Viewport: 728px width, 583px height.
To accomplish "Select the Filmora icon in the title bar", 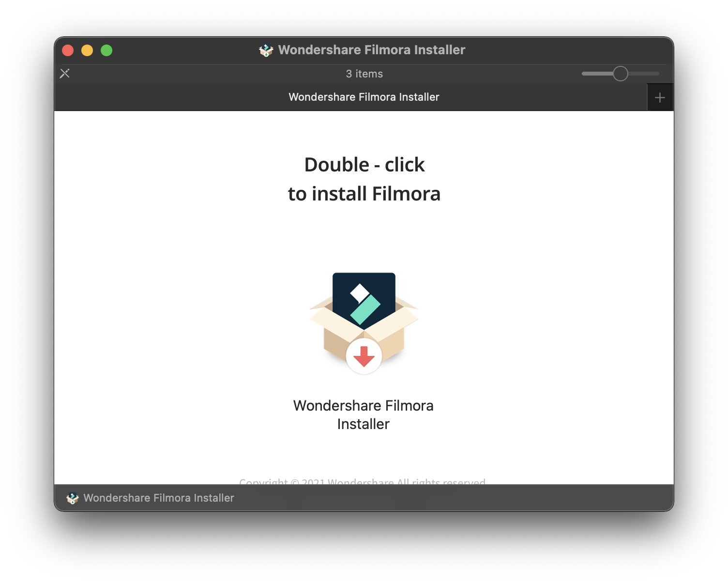I will coord(266,50).
